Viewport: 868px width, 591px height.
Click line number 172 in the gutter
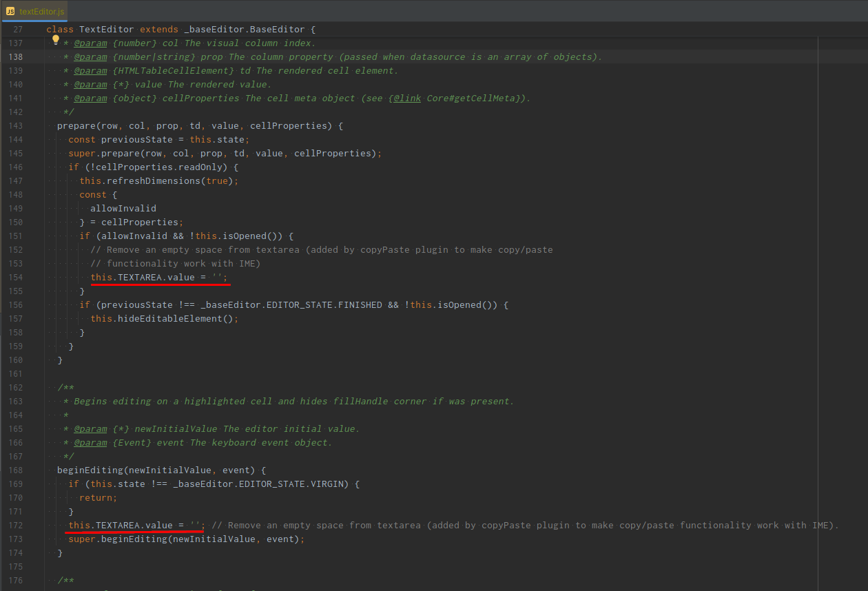[15, 525]
